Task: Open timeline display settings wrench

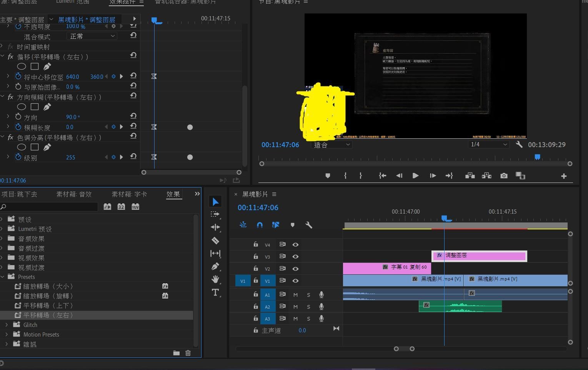Action: click(309, 225)
